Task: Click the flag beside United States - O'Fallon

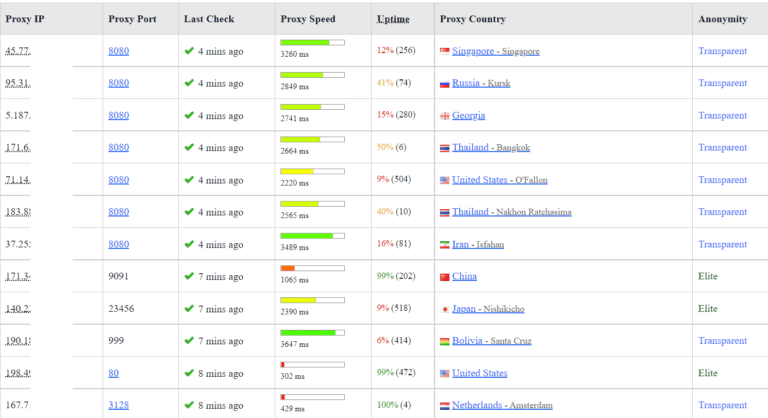Action: [x=444, y=180]
